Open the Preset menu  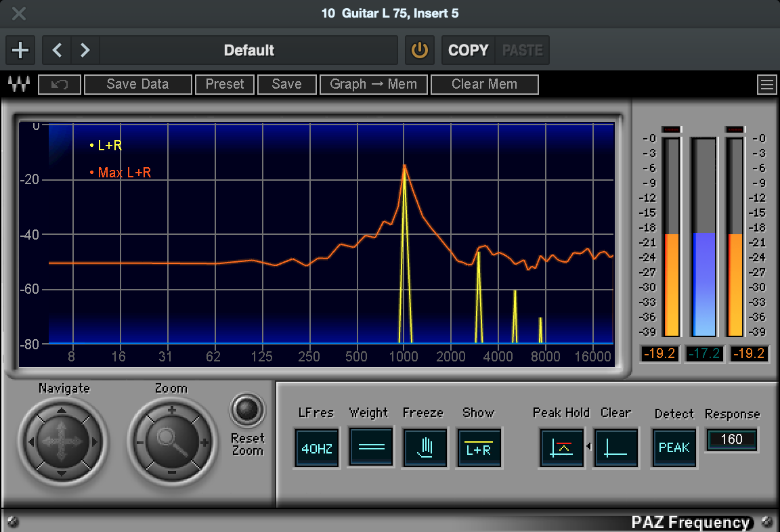tap(225, 85)
